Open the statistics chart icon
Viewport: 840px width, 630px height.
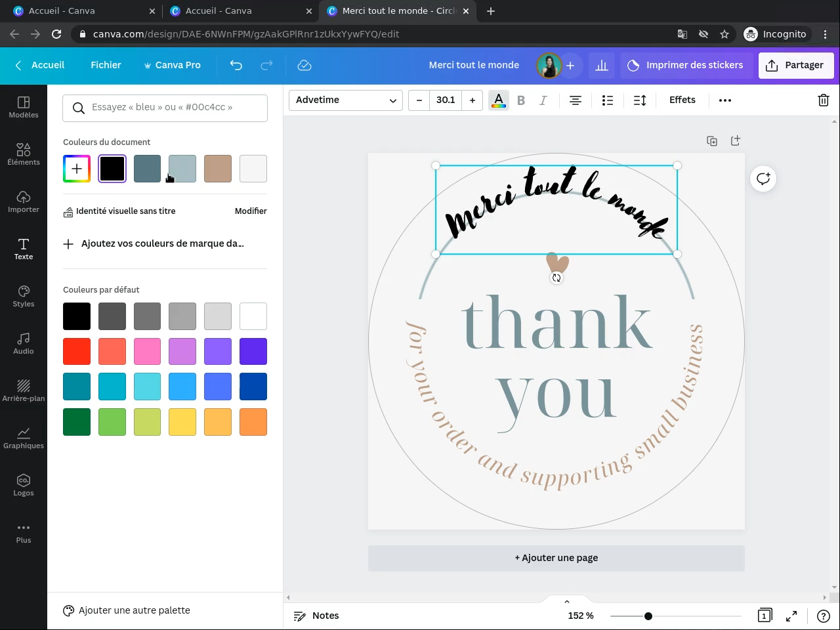coord(602,65)
